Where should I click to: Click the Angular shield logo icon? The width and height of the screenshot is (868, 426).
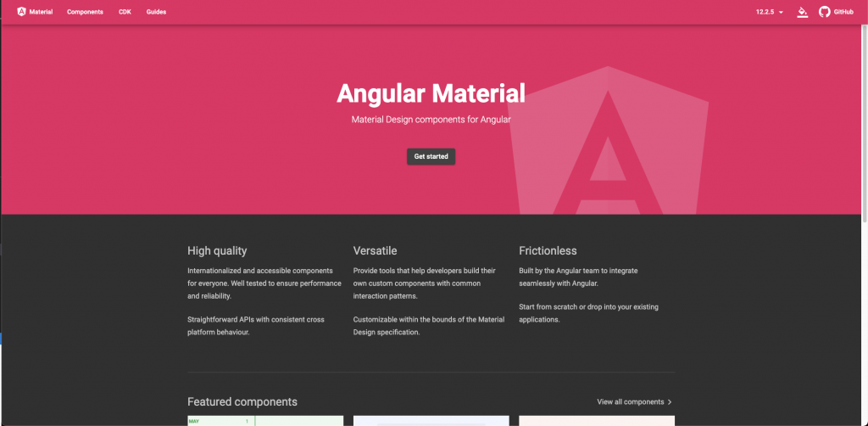pyautogui.click(x=21, y=12)
